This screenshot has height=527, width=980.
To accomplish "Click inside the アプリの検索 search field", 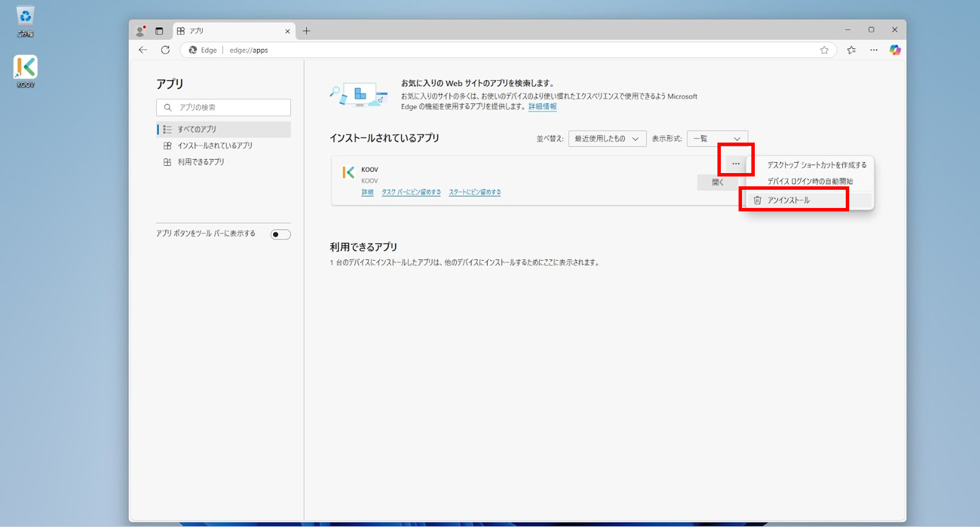I will pyautogui.click(x=223, y=107).
